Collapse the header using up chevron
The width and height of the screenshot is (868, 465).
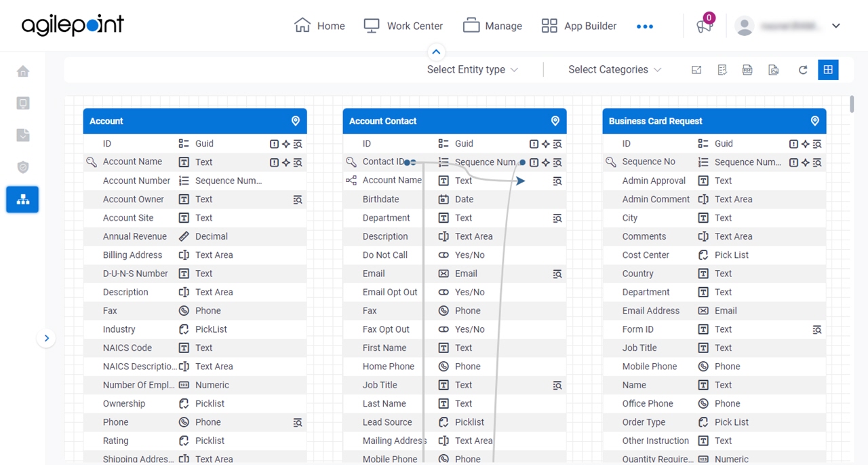(436, 52)
